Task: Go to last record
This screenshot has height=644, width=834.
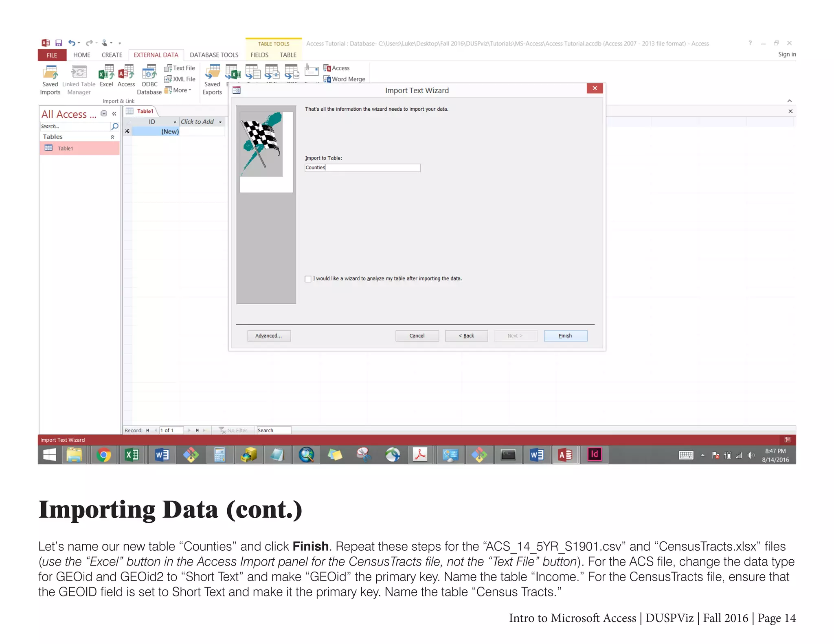Action: click(198, 430)
